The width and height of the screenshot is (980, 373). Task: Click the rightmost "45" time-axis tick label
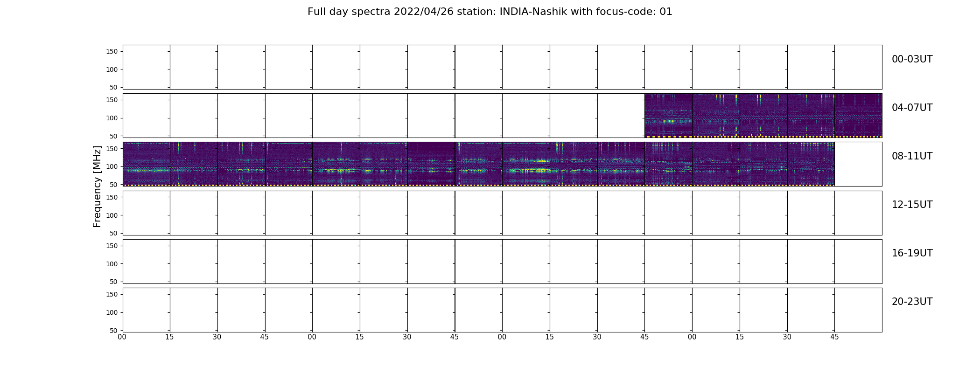click(834, 337)
